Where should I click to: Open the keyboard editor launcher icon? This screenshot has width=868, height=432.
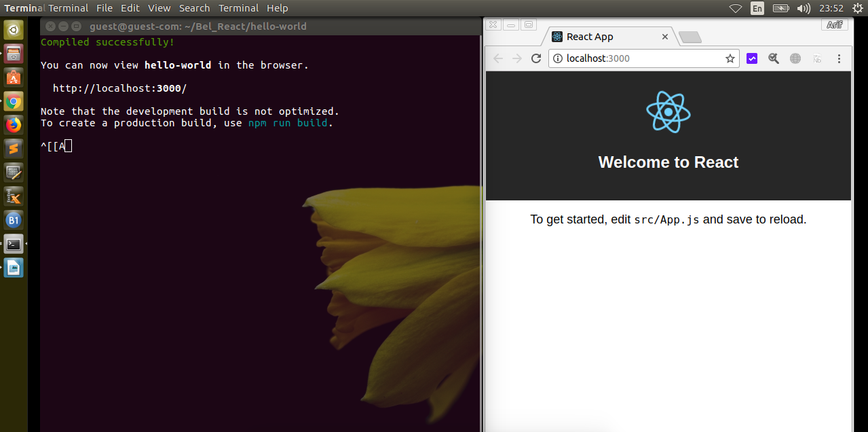(x=14, y=173)
